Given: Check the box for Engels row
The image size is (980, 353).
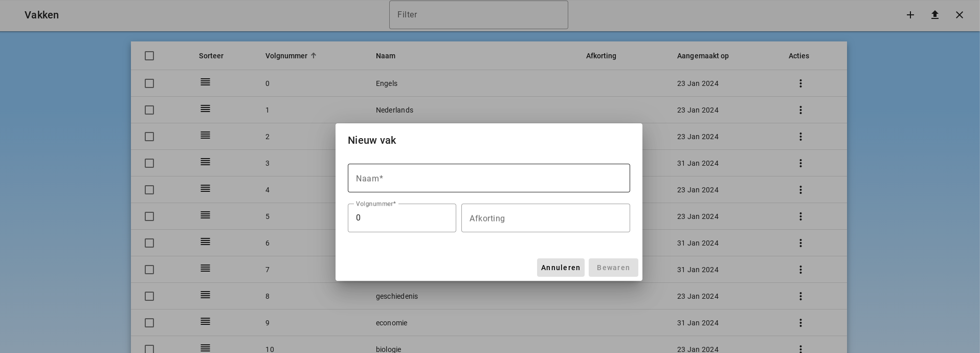Looking at the screenshot, I should [x=149, y=83].
